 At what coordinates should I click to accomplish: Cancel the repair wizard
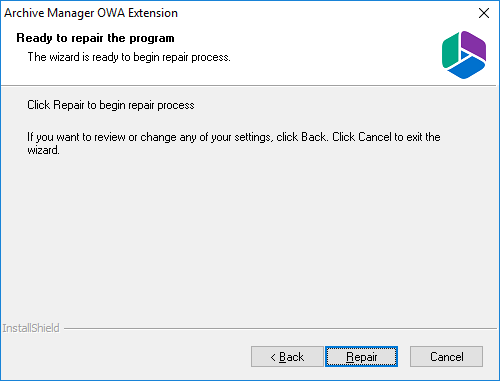[446, 357]
